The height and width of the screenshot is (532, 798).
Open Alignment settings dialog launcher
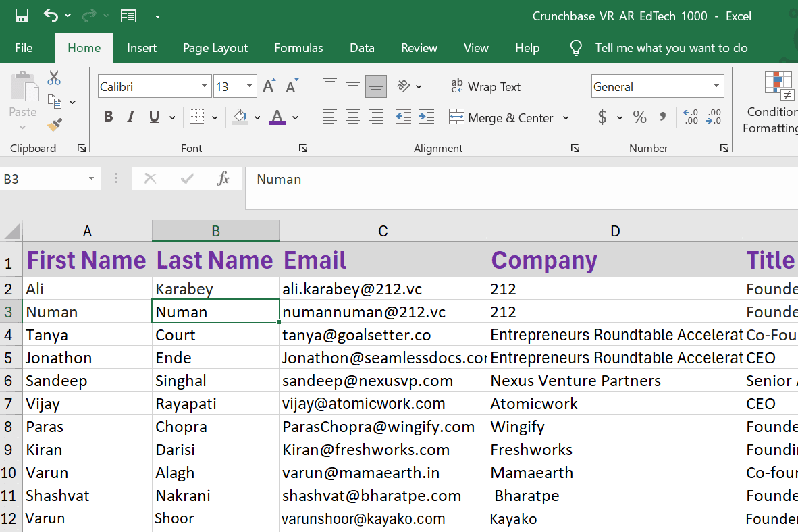click(575, 148)
